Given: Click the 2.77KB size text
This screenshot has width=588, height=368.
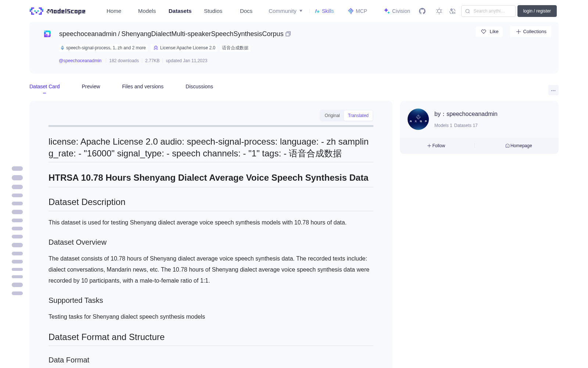Looking at the screenshot, I should pos(152,61).
